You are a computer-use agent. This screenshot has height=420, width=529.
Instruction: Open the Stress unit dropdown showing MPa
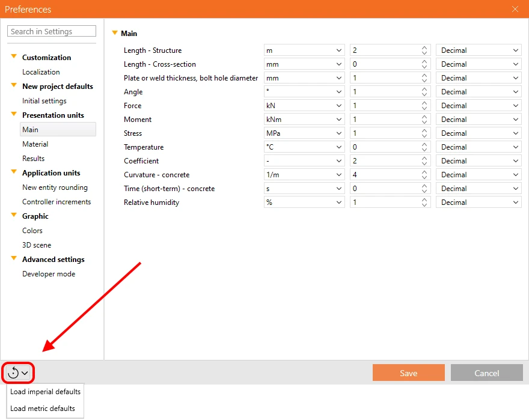[304, 133]
